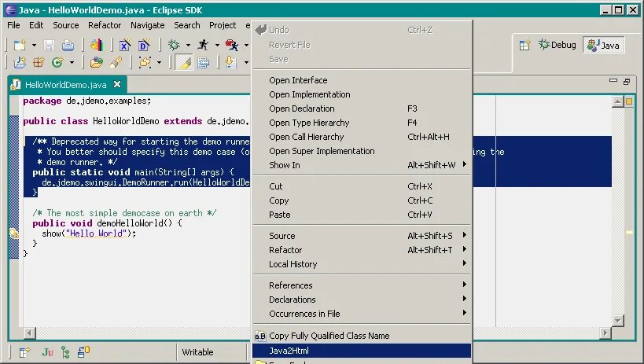This screenshot has width=644, height=364.
Task: Select Open Interface in context menu
Action: pyautogui.click(x=362, y=80)
